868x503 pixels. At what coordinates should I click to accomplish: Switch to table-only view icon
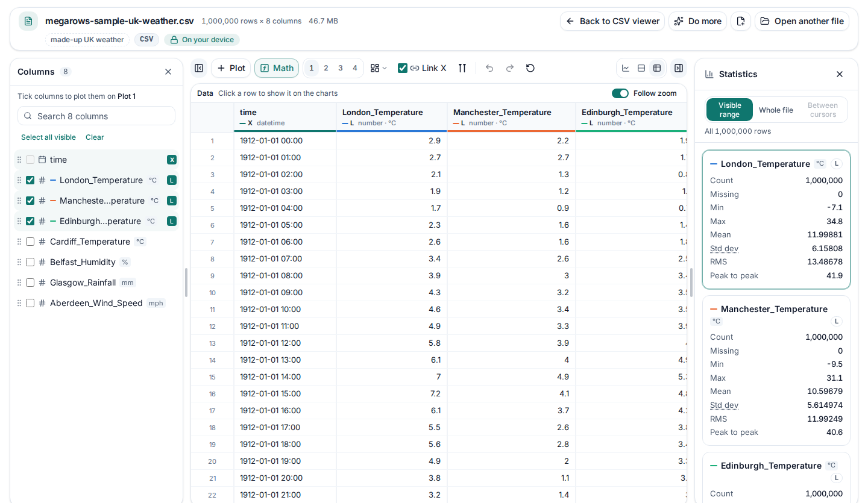click(657, 68)
